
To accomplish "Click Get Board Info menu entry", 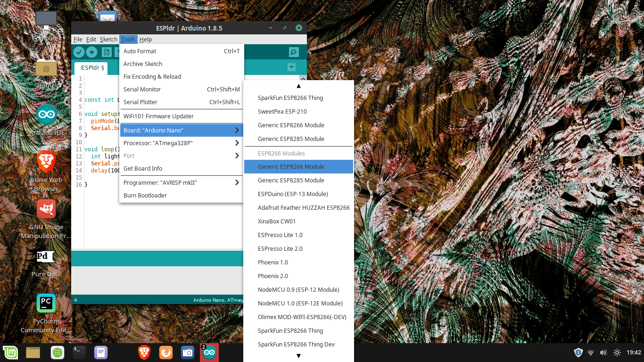I will [x=182, y=168].
